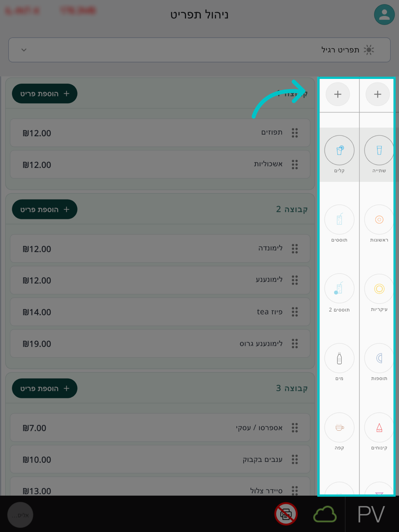Open the ראשונות category

(x=379, y=220)
